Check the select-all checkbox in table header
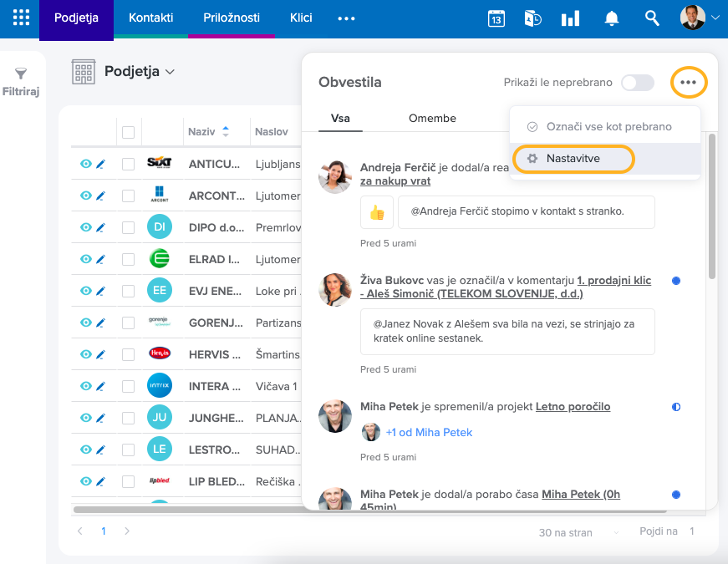The height and width of the screenshot is (564, 728). click(x=128, y=132)
